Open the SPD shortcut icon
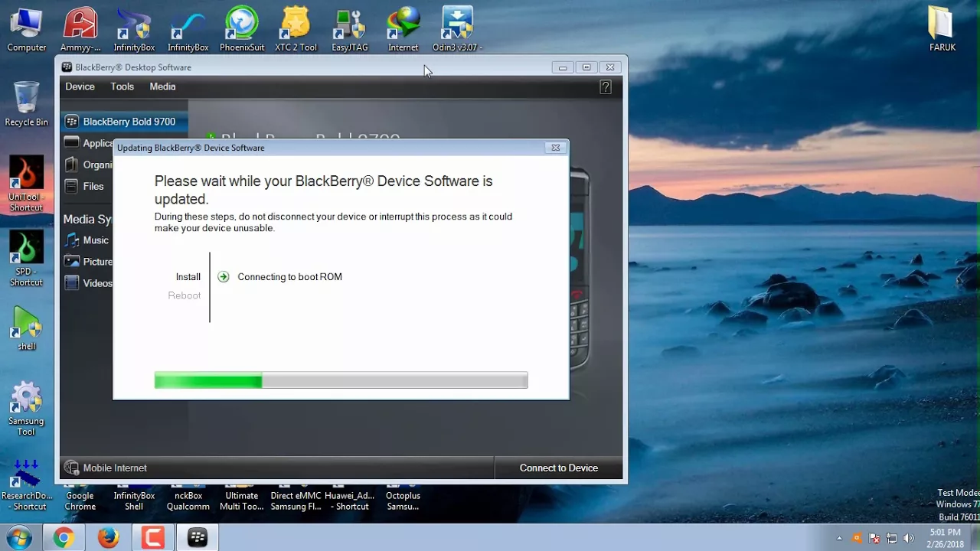This screenshot has width=980, height=551. (26, 259)
